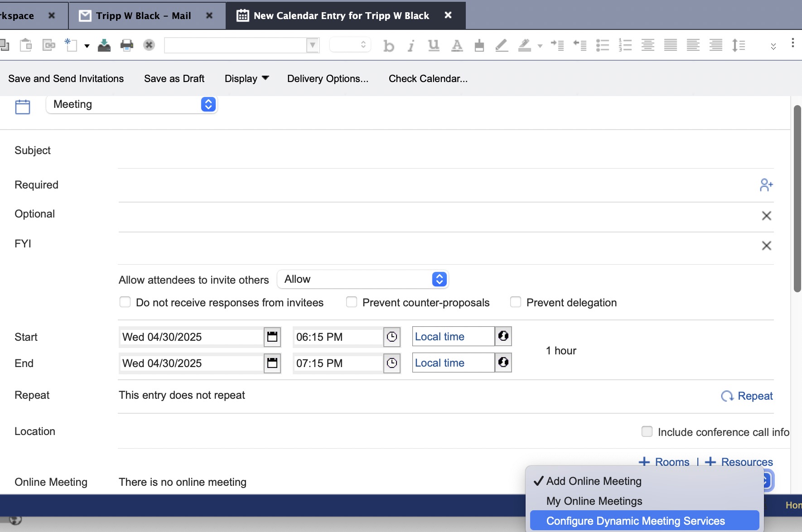Select the bold formatting icon
Viewport: 802px width, 532px height.
pyautogui.click(x=389, y=45)
